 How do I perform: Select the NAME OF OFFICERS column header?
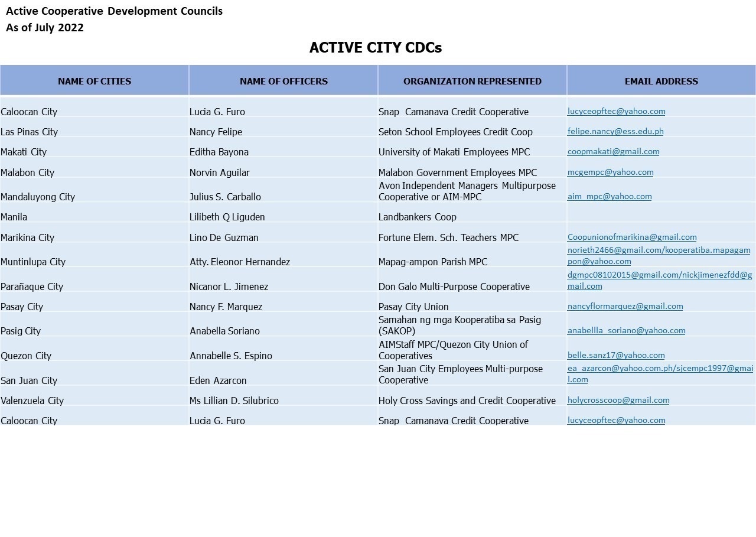[283, 81]
